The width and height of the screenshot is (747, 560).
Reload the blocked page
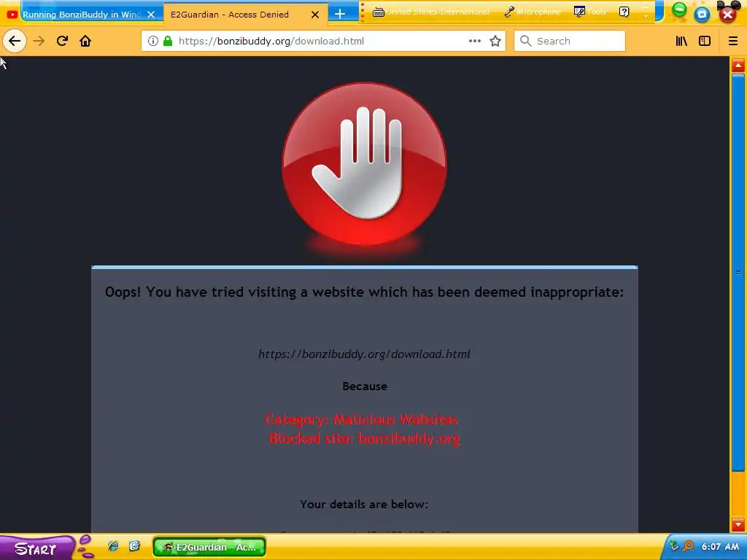[x=62, y=41]
